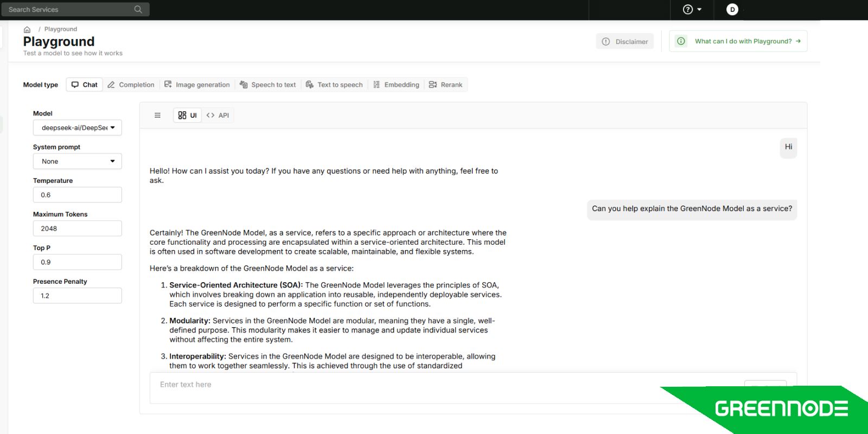Click the search magnifier icon
Image resolution: width=868 pixels, height=434 pixels.
tap(138, 9)
